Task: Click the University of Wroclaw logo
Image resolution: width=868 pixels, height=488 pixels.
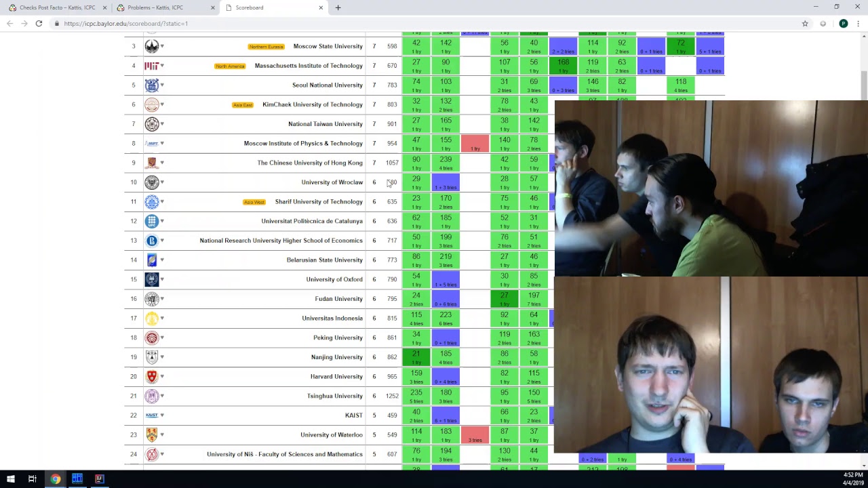Action: click(x=152, y=182)
